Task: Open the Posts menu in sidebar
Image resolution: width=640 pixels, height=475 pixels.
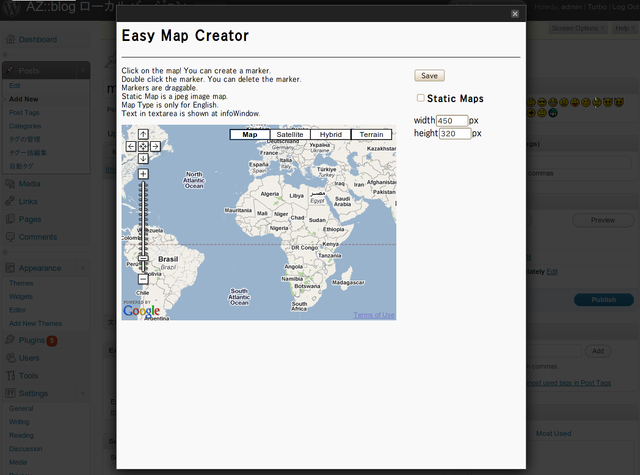Action: click(29, 71)
